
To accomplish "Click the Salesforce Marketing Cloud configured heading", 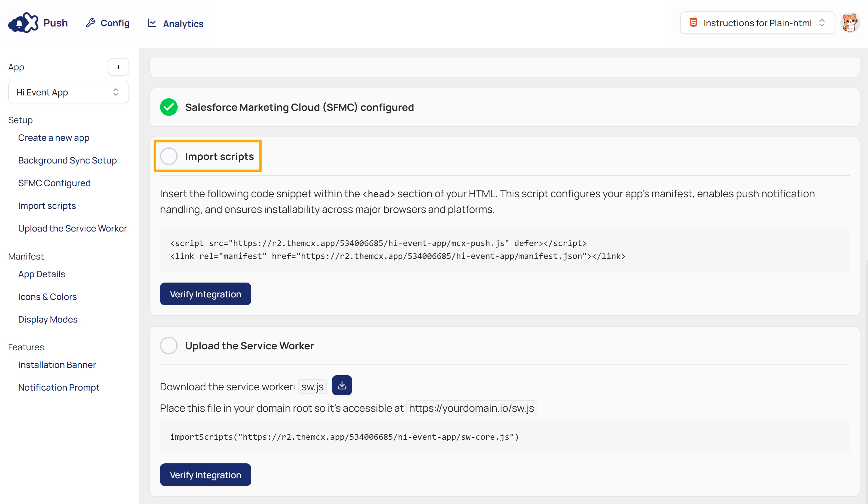I will tap(300, 107).
